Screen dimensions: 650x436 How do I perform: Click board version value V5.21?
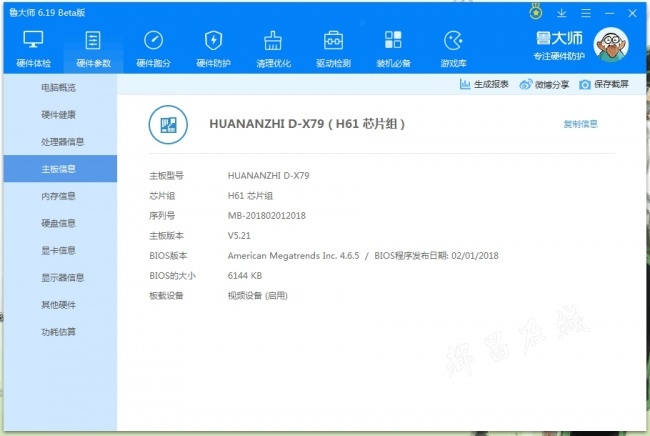(x=239, y=236)
